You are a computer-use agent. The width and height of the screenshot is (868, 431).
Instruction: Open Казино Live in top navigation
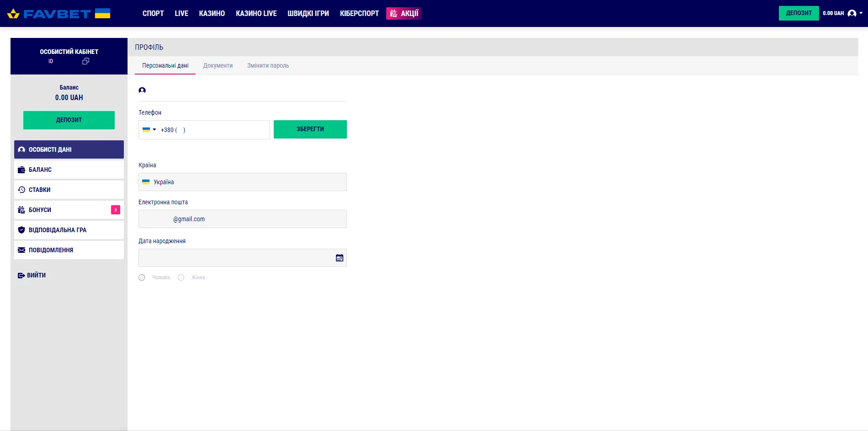tap(256, 13)
